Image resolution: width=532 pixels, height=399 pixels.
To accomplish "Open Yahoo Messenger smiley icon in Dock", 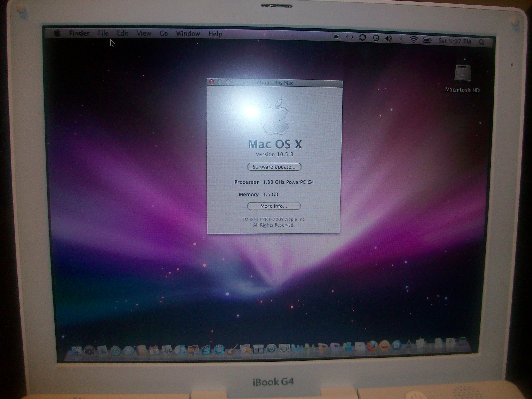I will click(x=385, y=345).
